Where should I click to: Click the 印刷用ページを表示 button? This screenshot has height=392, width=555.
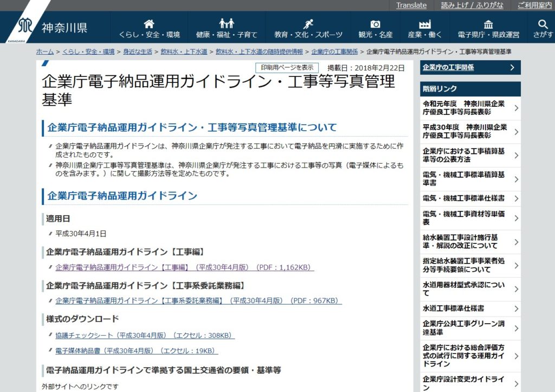coord(287,68)
